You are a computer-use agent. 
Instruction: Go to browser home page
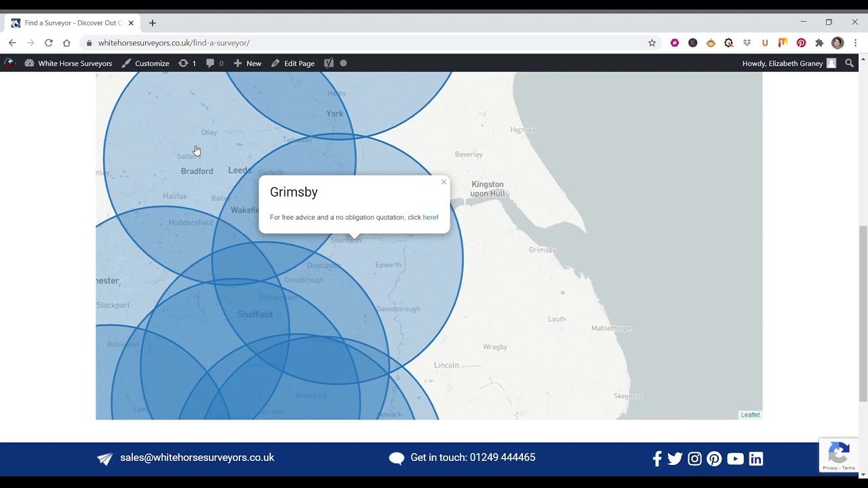[x=66, y=43]
